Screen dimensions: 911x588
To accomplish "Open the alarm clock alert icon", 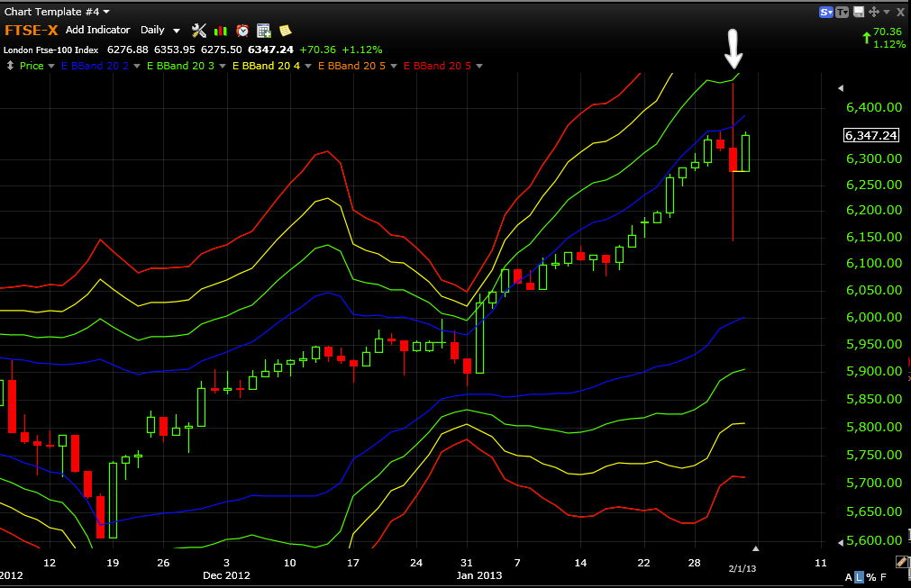I will (242, 31).
